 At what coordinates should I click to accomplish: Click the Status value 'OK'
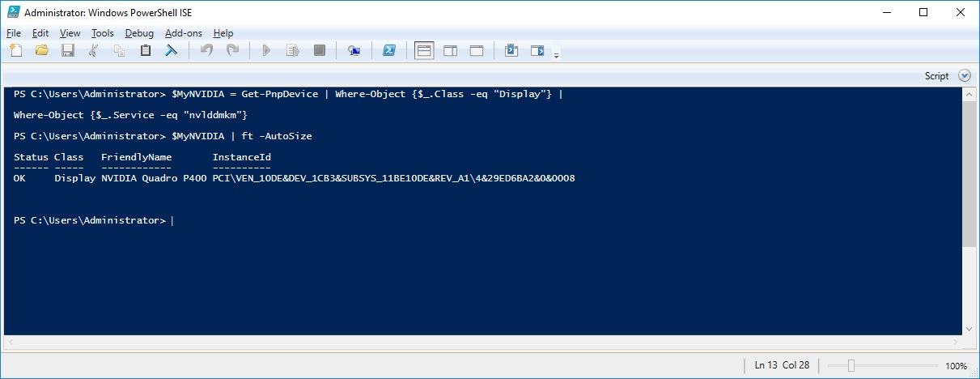(x=19, y=178)
